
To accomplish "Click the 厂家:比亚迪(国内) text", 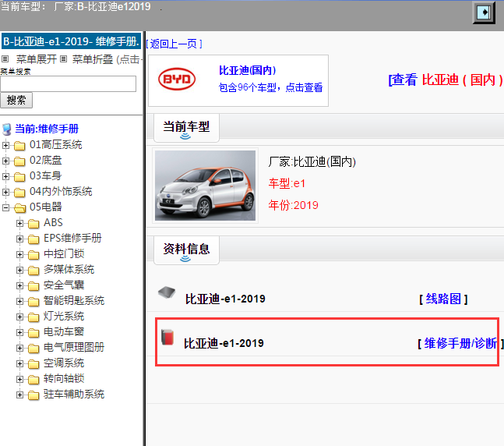I will pos(312,162).
